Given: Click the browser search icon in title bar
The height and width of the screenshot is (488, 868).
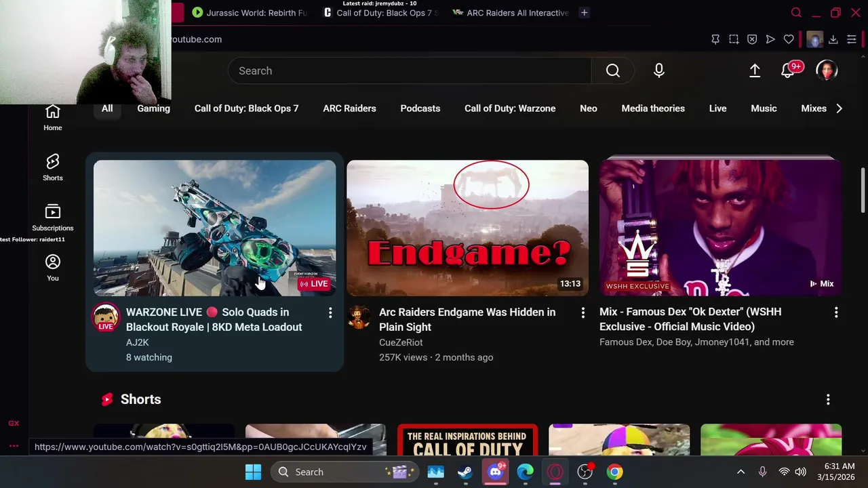Looking at the screenshot, I should click(x=796, y=12).
